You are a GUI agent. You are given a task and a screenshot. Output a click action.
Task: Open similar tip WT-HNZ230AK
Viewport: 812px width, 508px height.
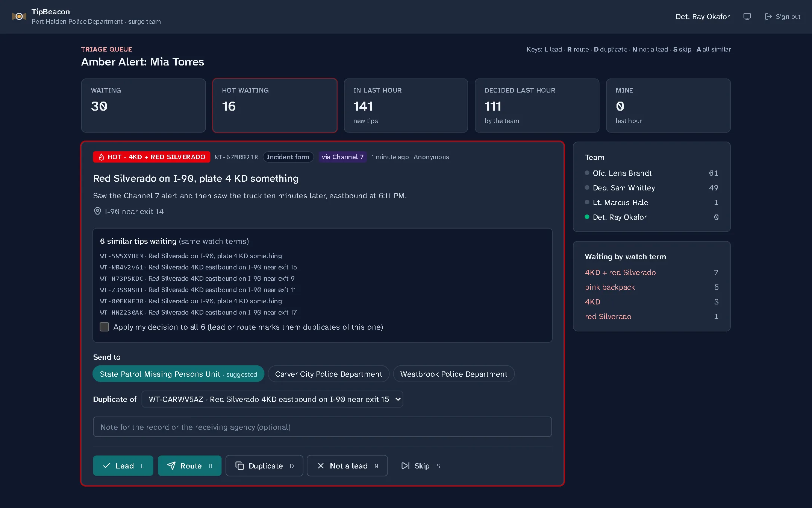tap(198, 312)
